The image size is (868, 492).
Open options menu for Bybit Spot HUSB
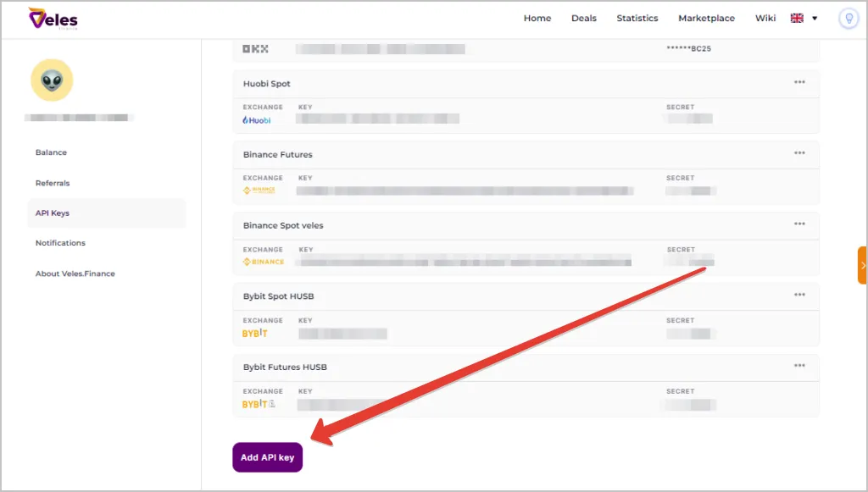pos(799,296)
